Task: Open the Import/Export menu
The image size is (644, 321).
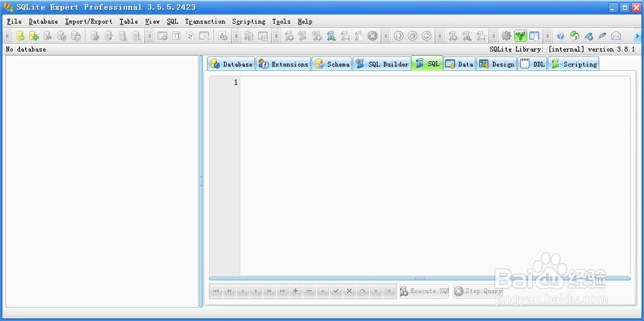Action: click(89, 21)
